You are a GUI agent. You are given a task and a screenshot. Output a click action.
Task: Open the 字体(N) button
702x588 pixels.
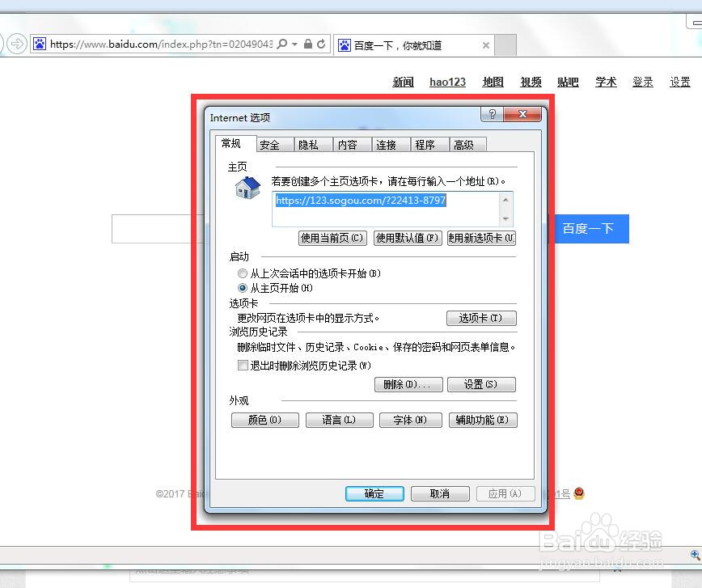click(x=411, y=420)
